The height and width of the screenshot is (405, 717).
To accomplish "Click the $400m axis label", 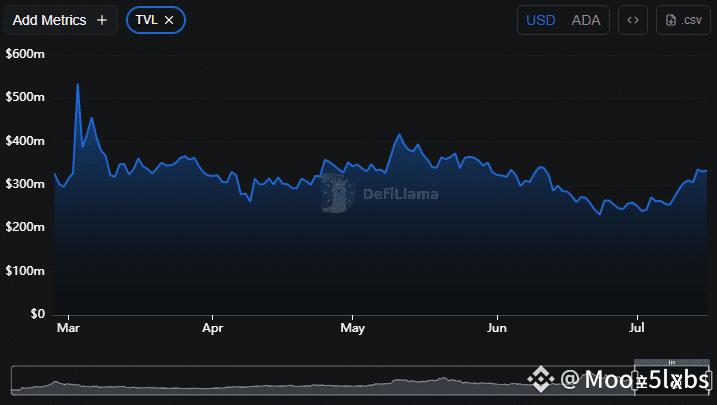I will click(25, 141).
